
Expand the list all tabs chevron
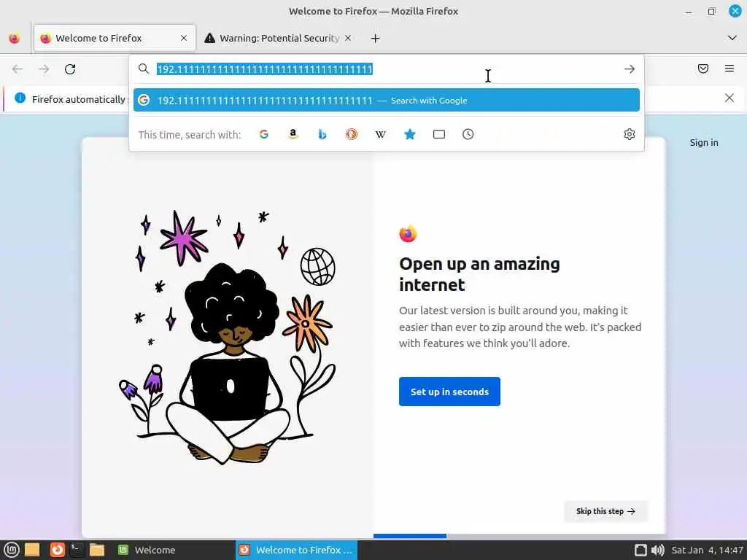pos(732,38)
